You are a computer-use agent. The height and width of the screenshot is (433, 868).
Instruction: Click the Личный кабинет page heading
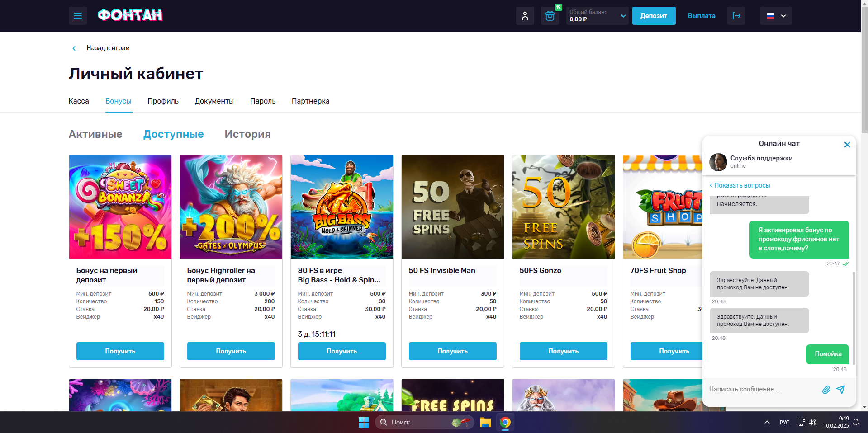coord(136,74)
